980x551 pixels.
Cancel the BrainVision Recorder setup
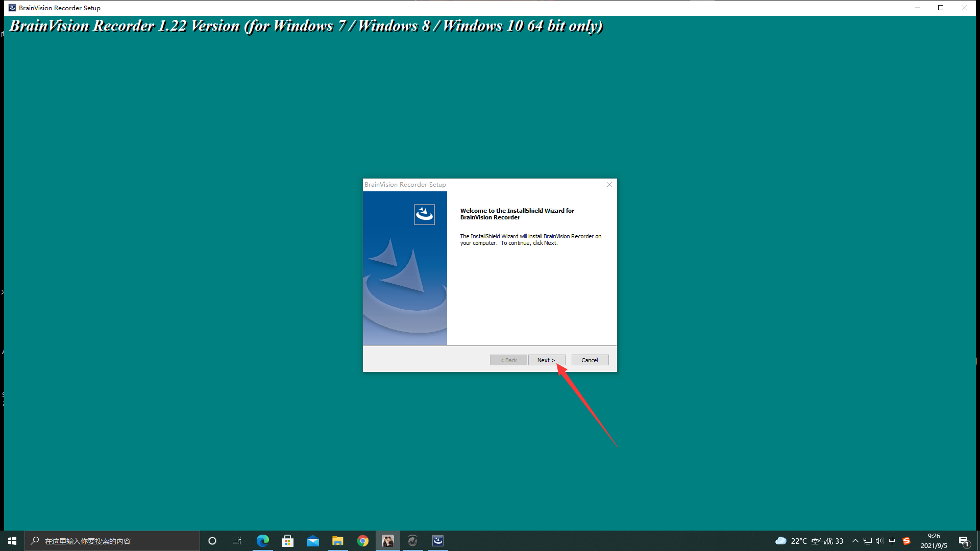tap(590, 360)
